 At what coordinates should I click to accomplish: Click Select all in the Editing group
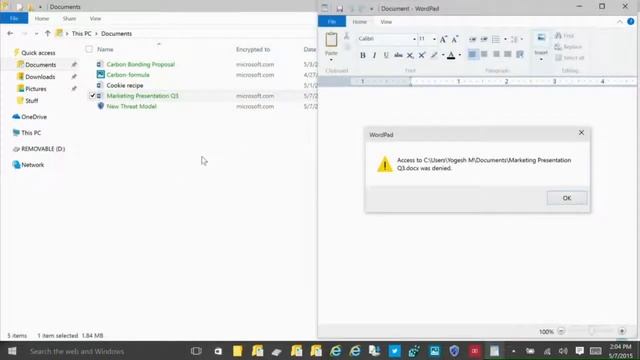tap(570, 58)
